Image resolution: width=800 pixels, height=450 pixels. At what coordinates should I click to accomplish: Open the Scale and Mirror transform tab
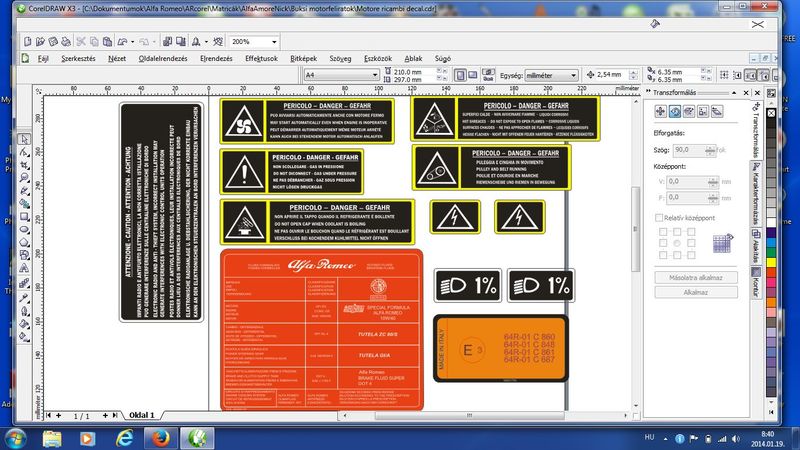click(x=689, y=111)
